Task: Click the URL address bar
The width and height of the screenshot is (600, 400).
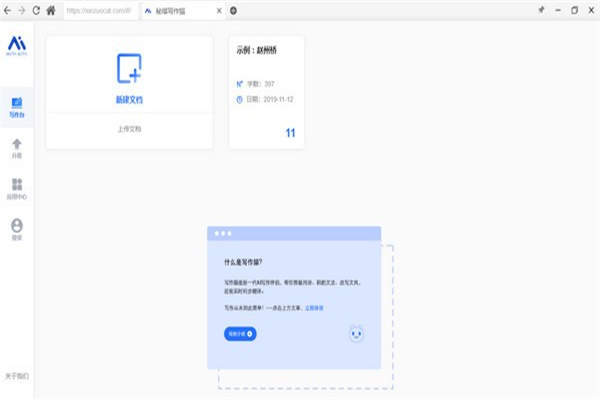Action: 98,10
